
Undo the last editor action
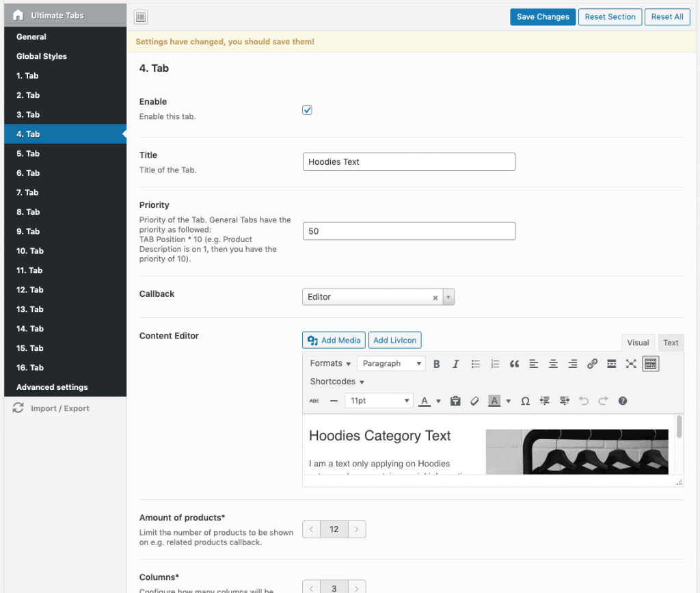coord(584,401)
